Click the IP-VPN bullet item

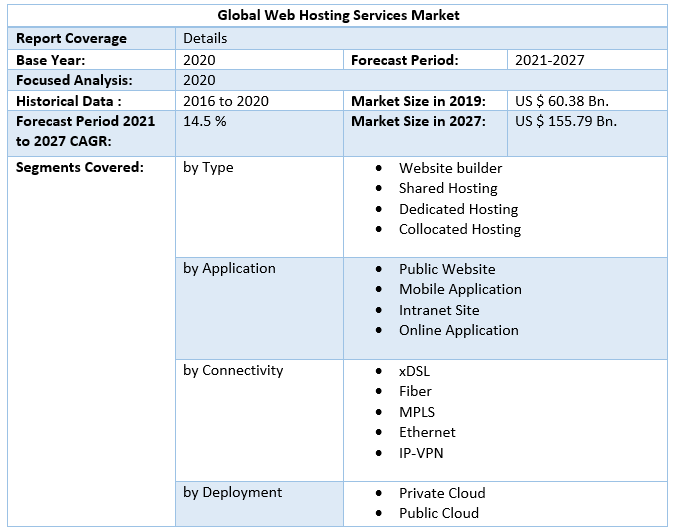(x=421, y=453)
